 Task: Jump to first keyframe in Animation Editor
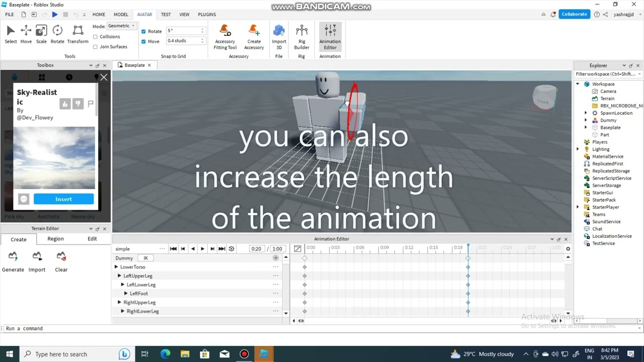[x=173, y=249]
